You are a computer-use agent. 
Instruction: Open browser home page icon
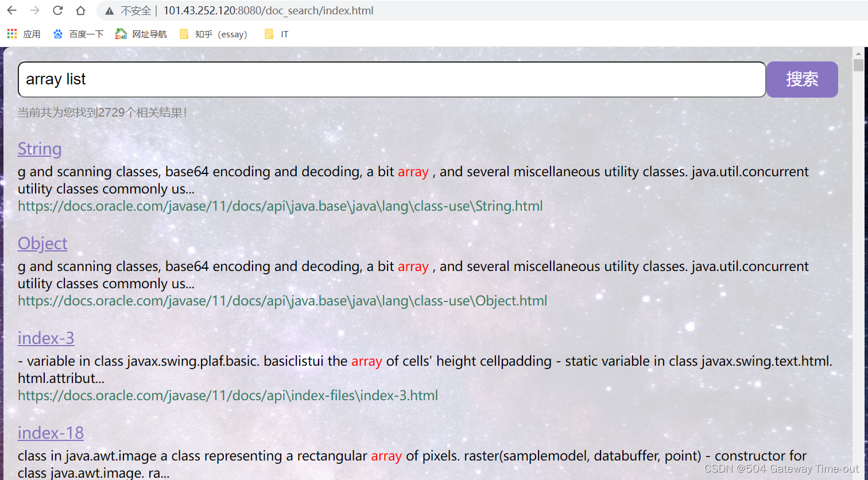coord(80,10)
